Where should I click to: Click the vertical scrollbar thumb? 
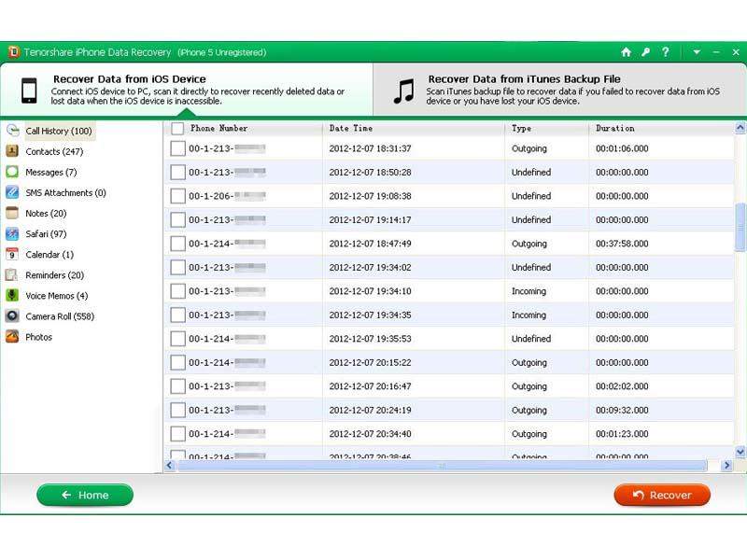(740, 227)
